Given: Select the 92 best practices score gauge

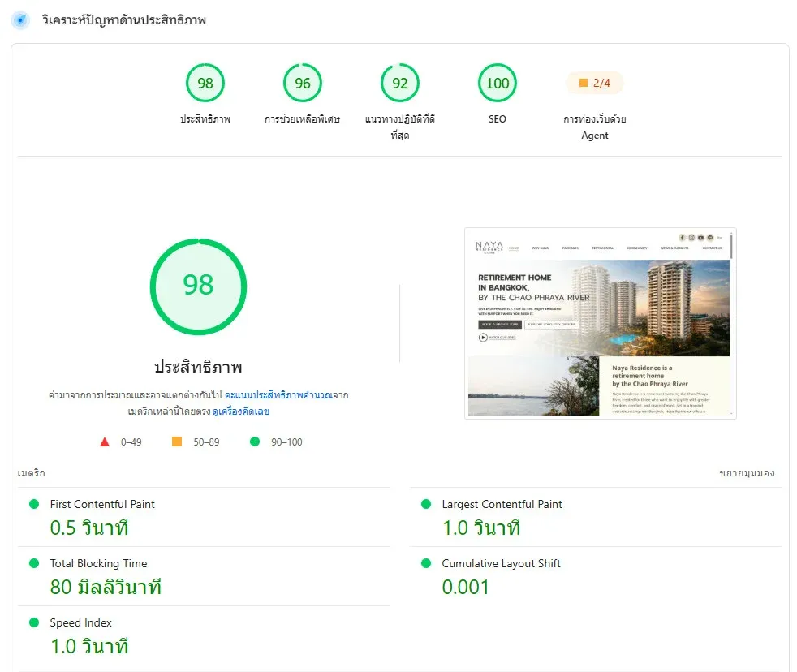Looking at the screenshot, I should pyautogui.click(x=400, y=83).
